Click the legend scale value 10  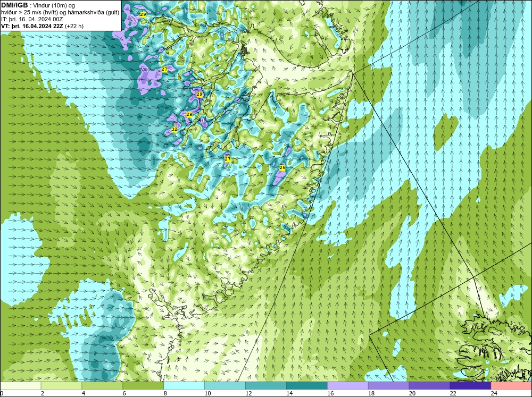[x=207, y=393]
